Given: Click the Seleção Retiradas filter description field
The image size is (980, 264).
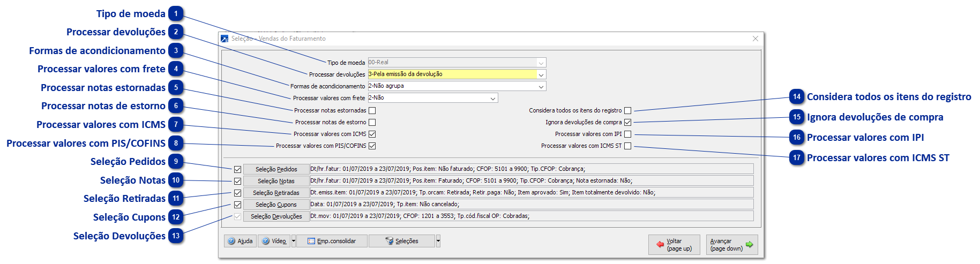Looking at the screenshot, I should tap(532, 192).
